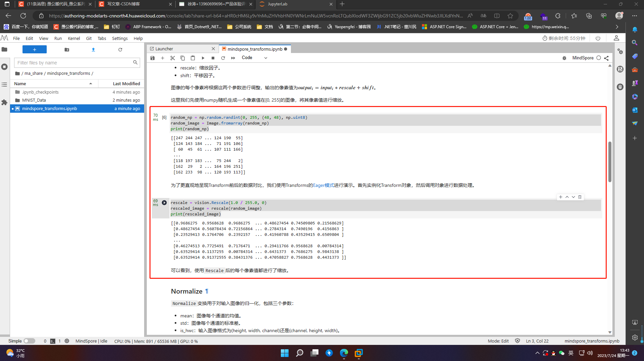The height and width of the screenshot is (361, 644).
Task: Click the power shutdown icon in header
Action: pyautogui.click(x=598, y=38)
